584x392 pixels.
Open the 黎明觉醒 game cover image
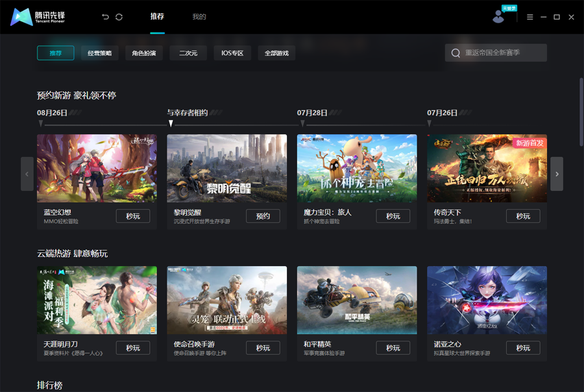point(227,169)
